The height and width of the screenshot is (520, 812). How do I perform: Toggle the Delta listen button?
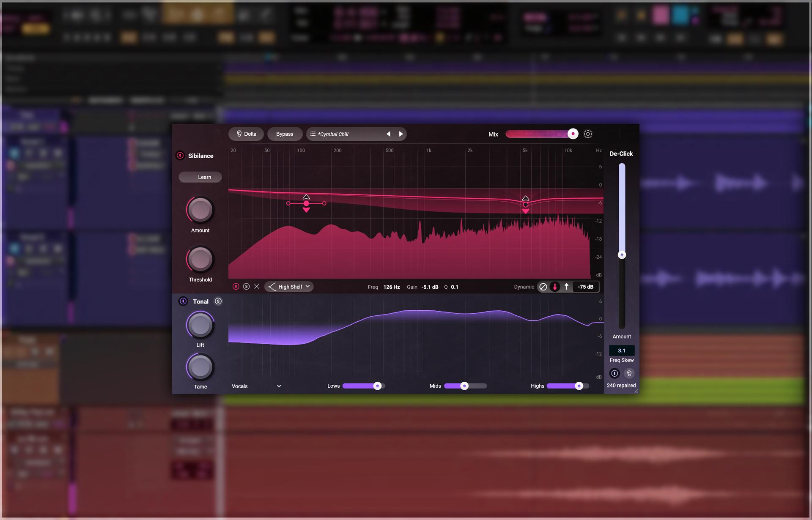click(x=246, y=134)
